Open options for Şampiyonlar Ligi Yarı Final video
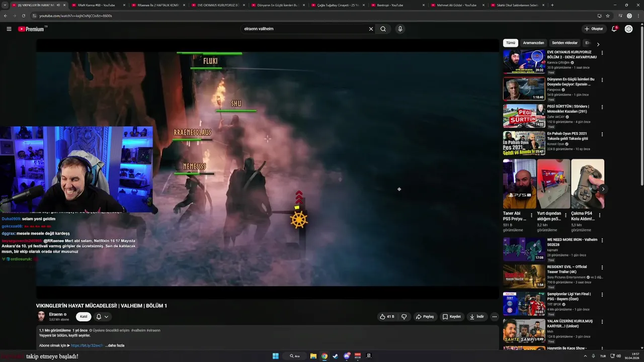 click(602, 295)
